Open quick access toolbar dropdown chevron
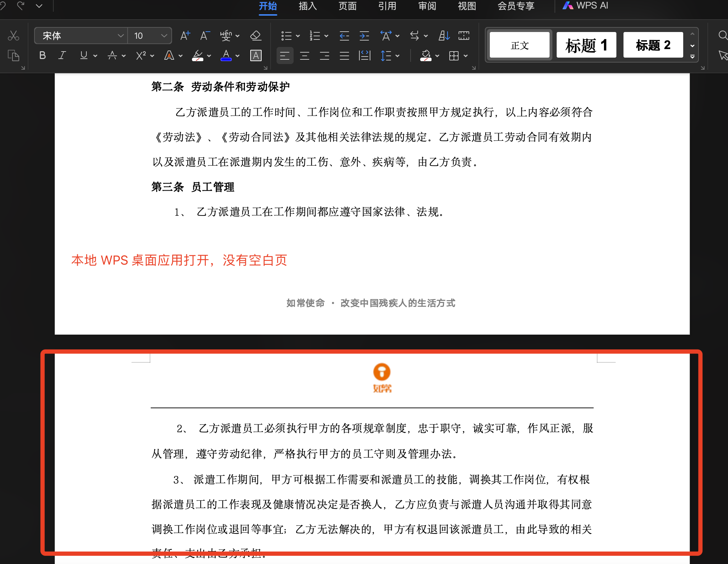The image size is (728, 564). (x=39, y=6)
